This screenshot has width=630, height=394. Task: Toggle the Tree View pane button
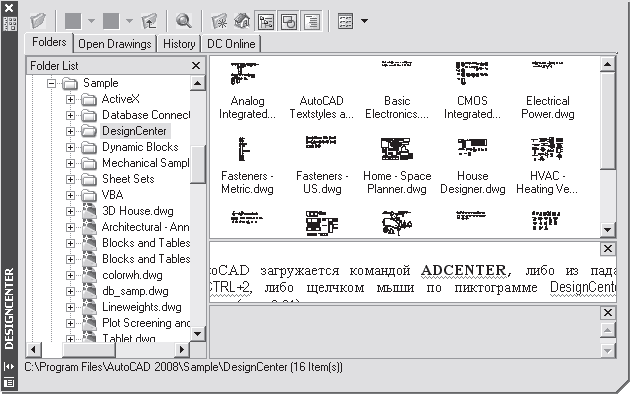[x=266, y=21]
